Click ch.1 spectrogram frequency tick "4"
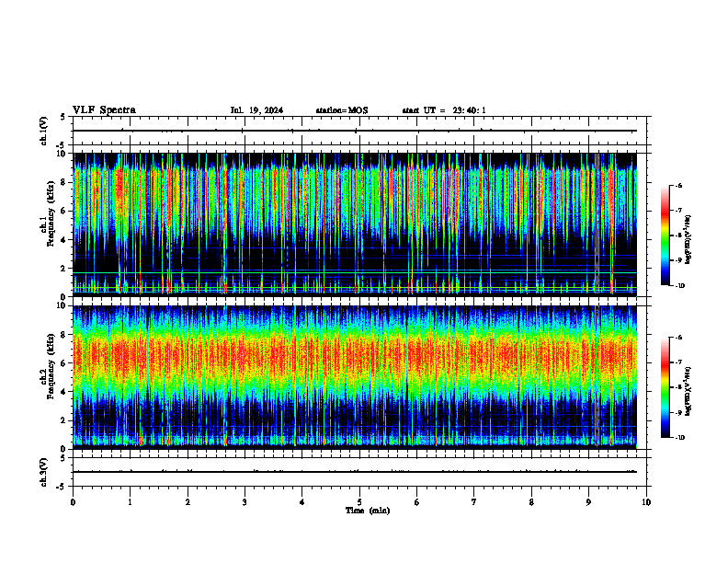The image size is (728, 563). (x=63, y=240)
